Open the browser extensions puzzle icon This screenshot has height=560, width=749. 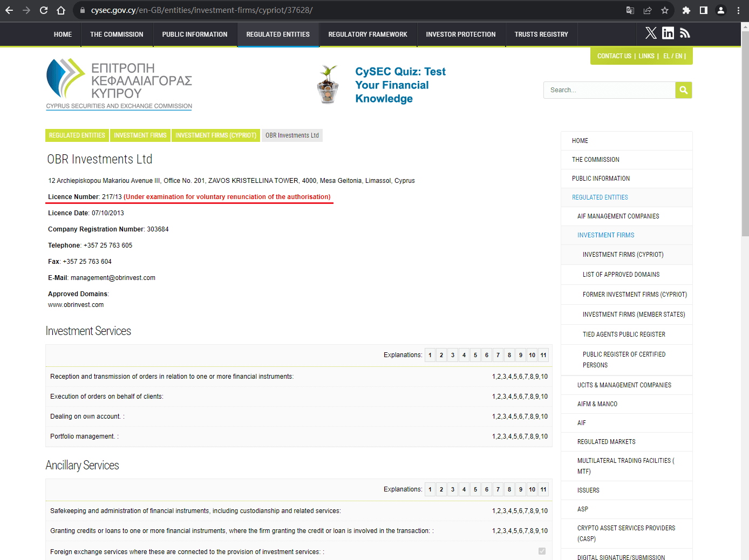(686, 10)
